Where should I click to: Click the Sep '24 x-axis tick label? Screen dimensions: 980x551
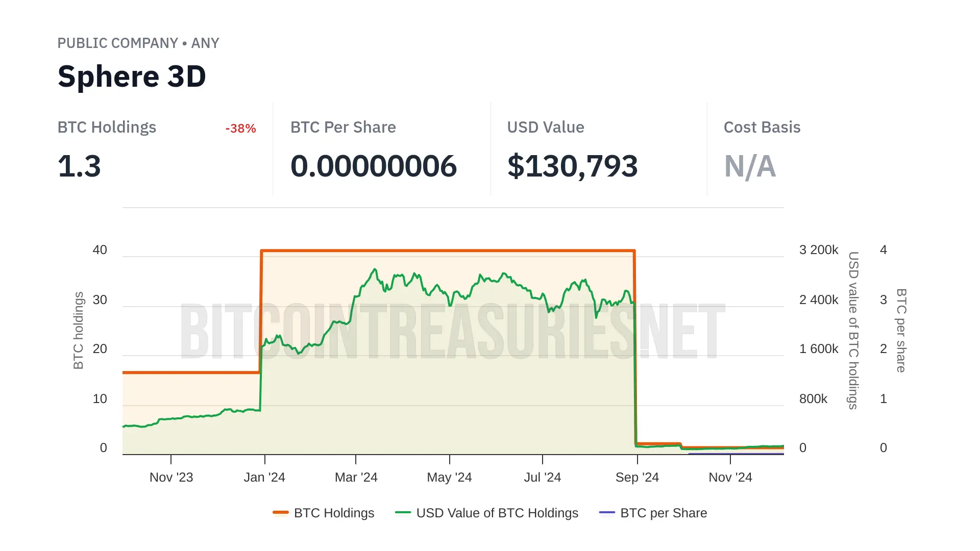point(637,478)
